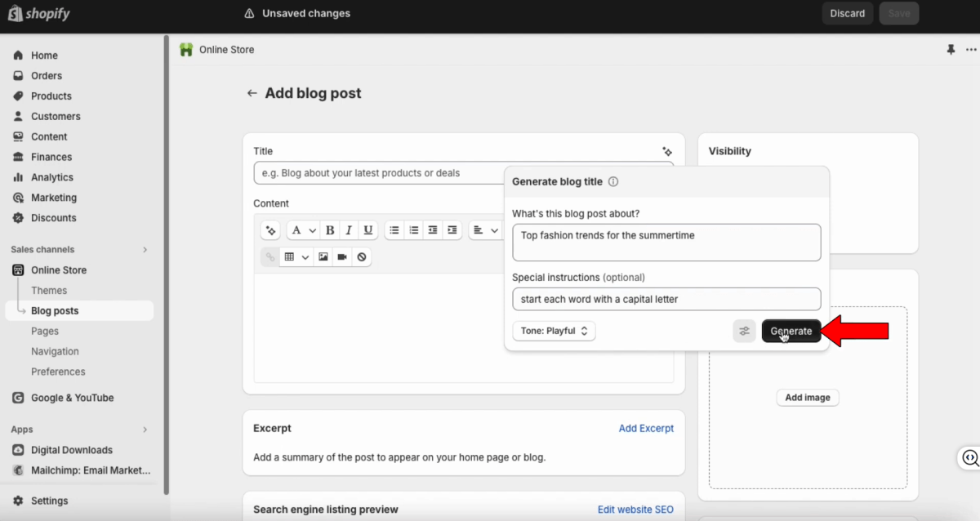Open the insert table dropdown
The image size is (980, 521).
point(296,257)
